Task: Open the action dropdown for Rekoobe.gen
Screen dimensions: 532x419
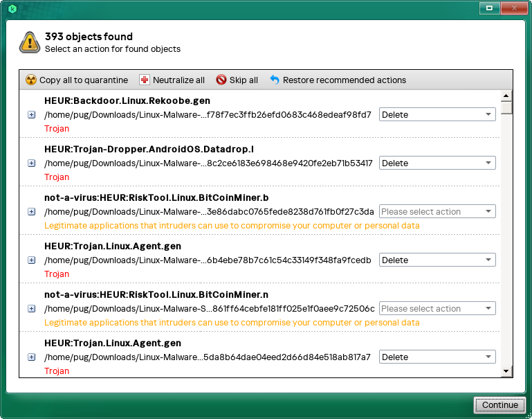Action: pos(437,114)
